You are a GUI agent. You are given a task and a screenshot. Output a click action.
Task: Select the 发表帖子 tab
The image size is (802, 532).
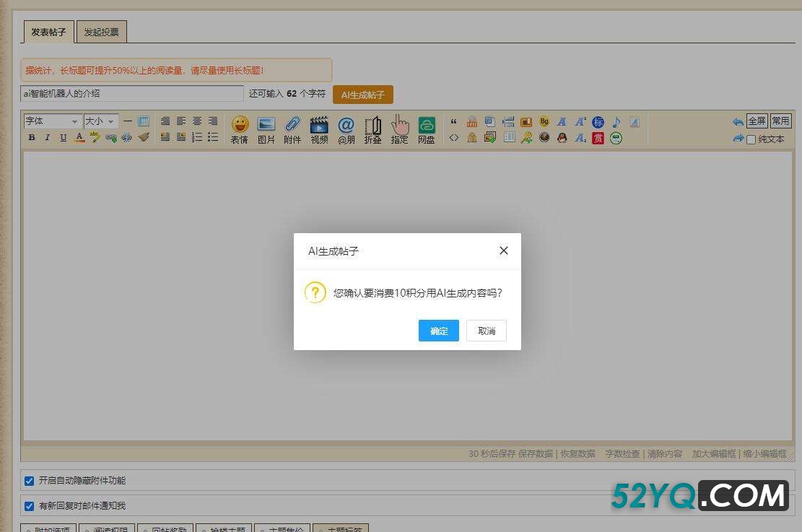pyautogui.click(x=48, y=32)
